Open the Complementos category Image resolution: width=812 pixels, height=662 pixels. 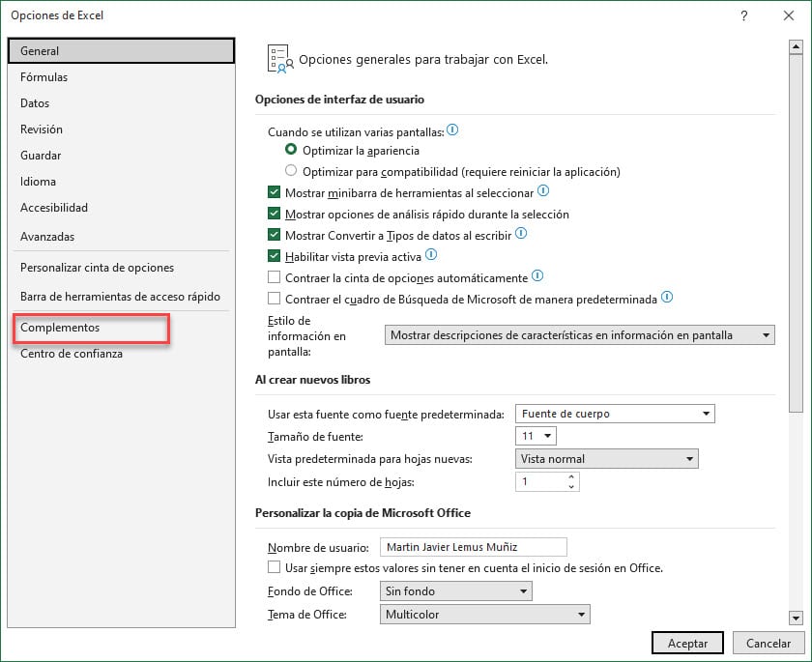tap(60, 328)
